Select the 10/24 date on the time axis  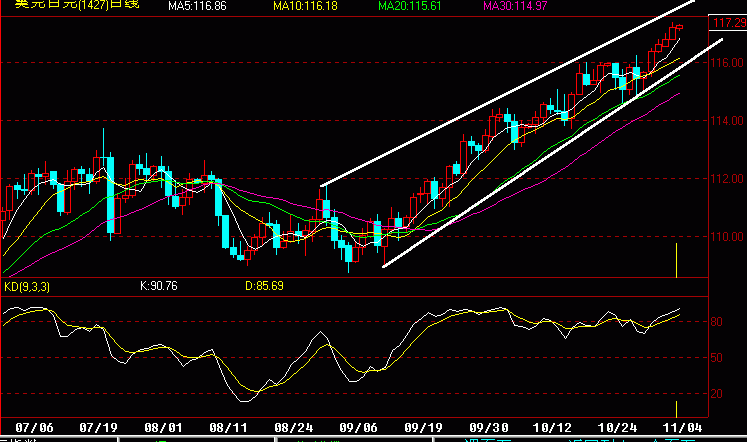(x=617, y=428)
